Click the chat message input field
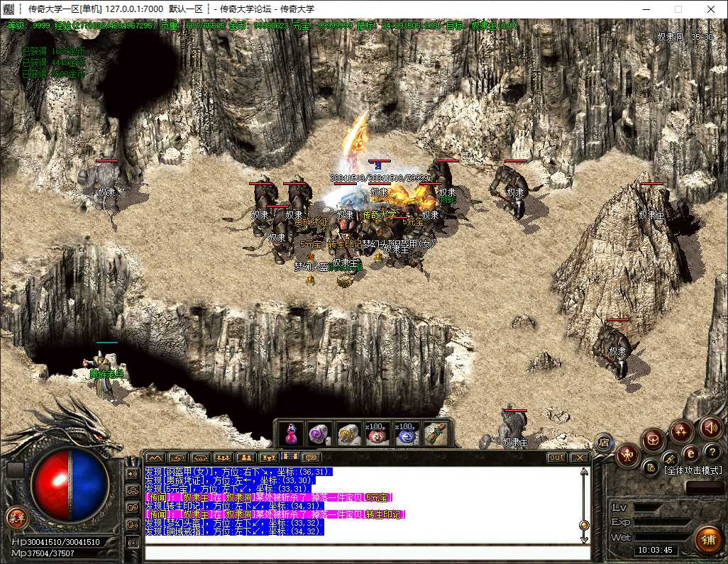Viewport: 728px width, 564px height. (368, 554)
